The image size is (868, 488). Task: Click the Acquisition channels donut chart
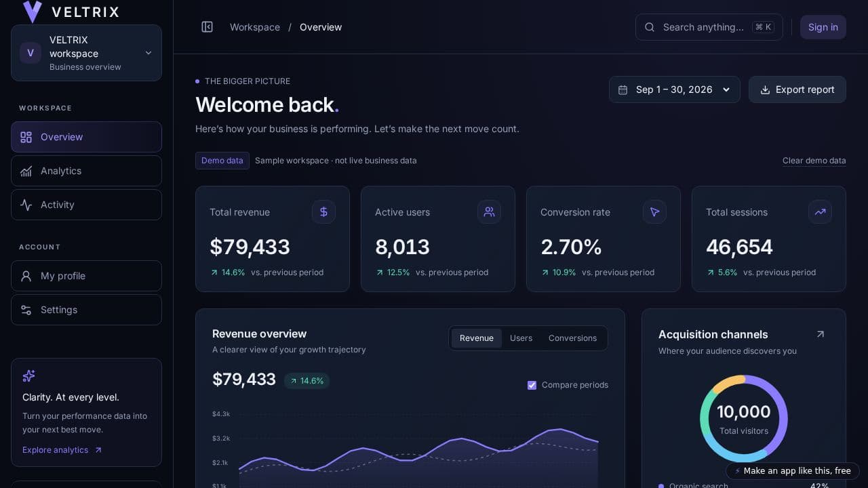[744, 418]
